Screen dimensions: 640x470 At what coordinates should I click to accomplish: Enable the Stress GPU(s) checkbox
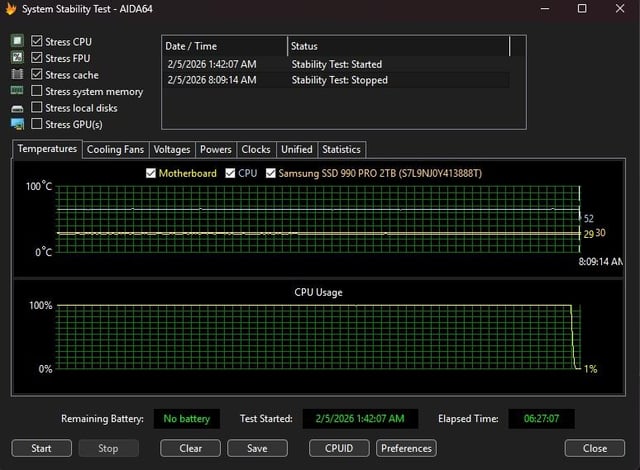[37, 124]
